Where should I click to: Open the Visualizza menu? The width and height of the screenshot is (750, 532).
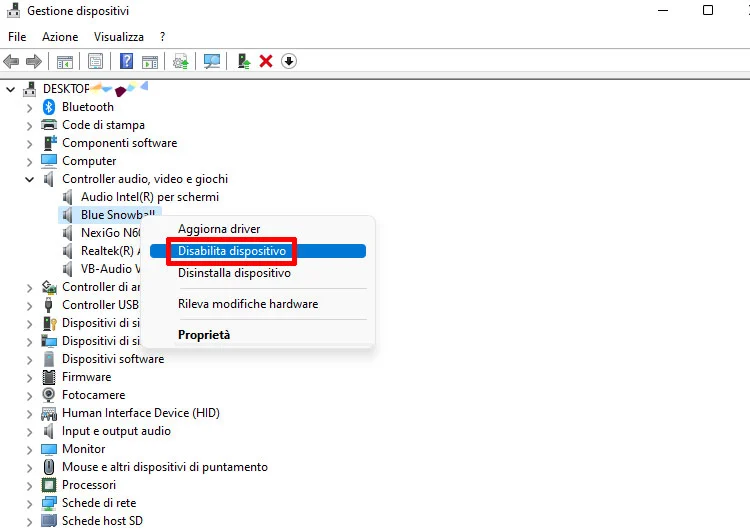(119, 37)
